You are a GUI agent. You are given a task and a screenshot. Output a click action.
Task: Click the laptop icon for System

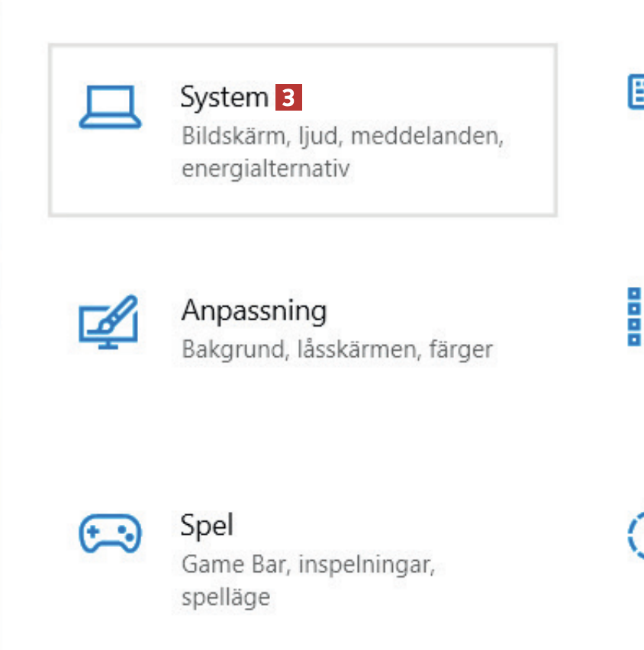point(111,107)
